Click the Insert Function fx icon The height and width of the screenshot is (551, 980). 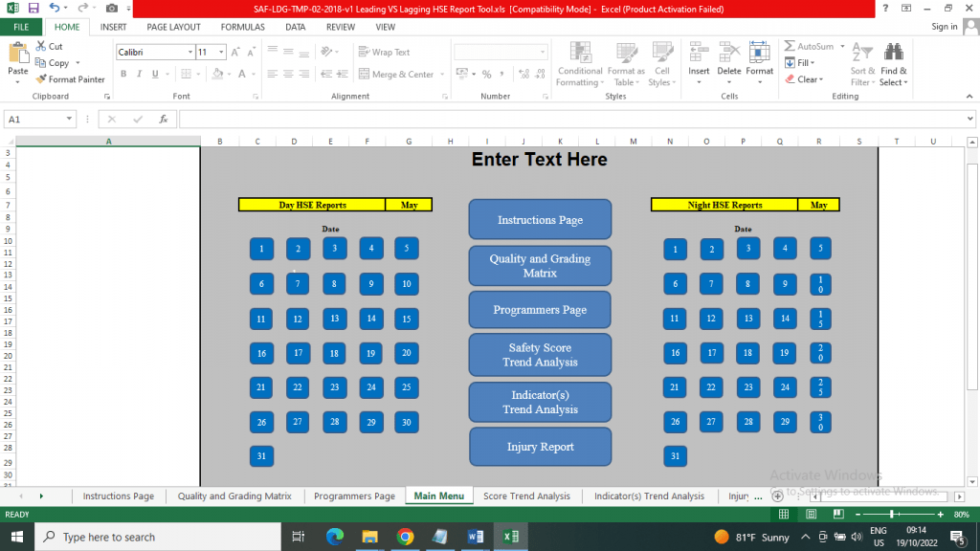(163, 119)
